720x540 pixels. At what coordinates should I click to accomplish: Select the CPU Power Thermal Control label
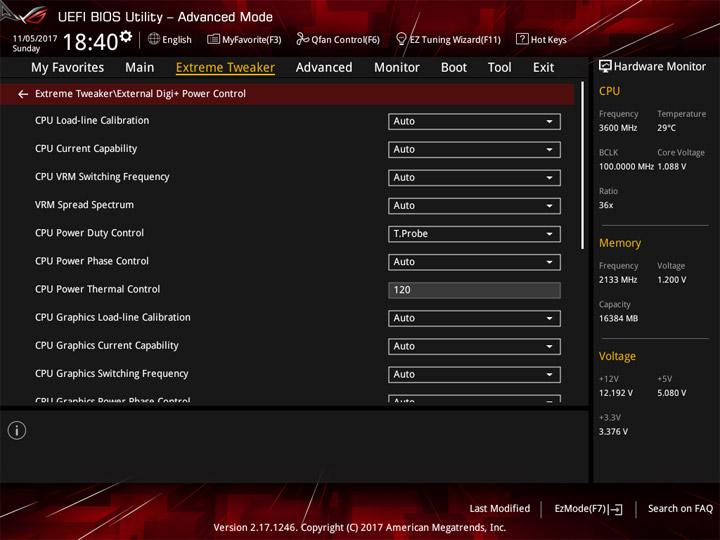(97, 289)
